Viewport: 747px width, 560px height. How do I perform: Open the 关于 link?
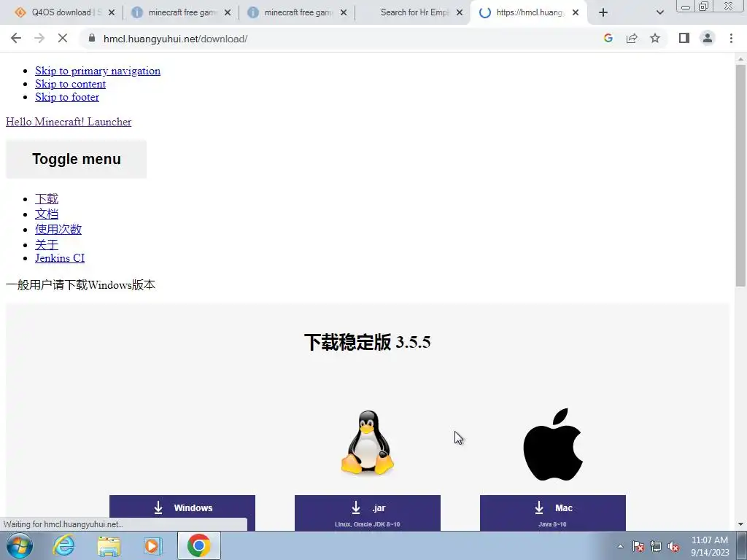tap(47, 244)
